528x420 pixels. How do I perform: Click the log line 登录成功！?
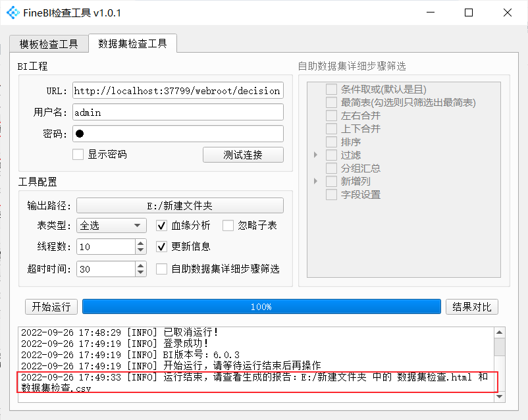click(115, 344)
